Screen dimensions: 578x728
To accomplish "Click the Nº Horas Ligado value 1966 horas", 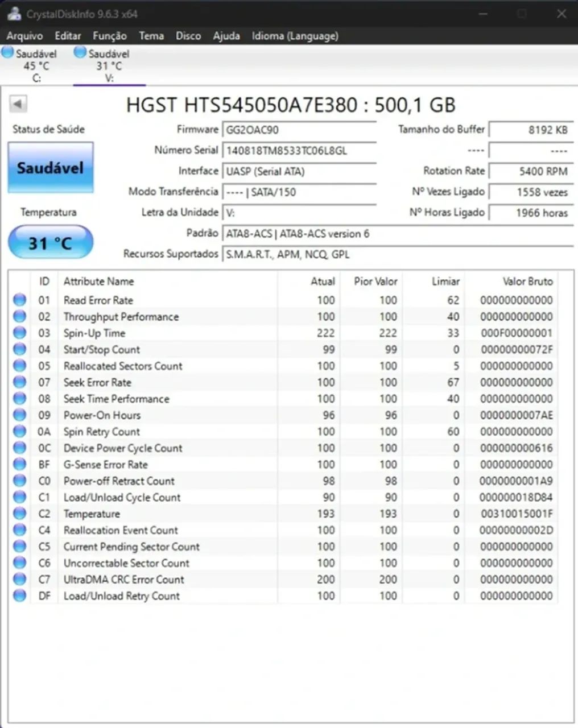I will pyautogui.click(x=531, y=213).
